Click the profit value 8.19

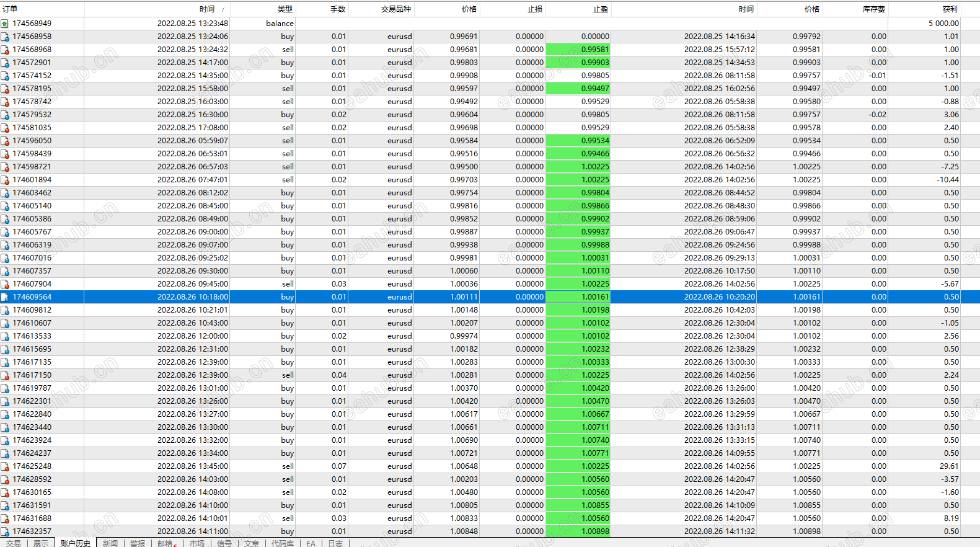coord(951,518)
